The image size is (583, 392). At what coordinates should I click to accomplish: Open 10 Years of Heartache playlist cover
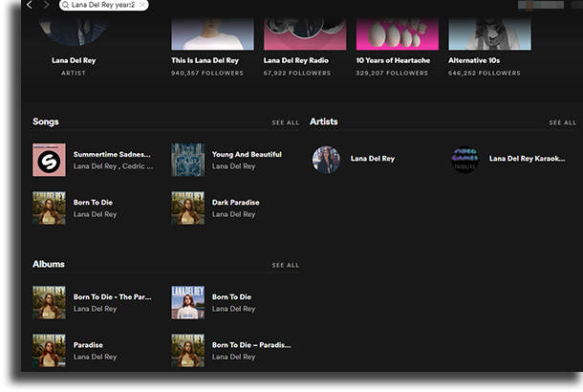pos(397,33)
